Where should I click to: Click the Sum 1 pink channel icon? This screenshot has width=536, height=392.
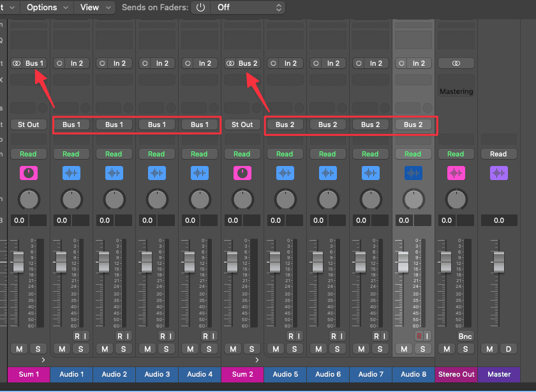pos(28,173)
